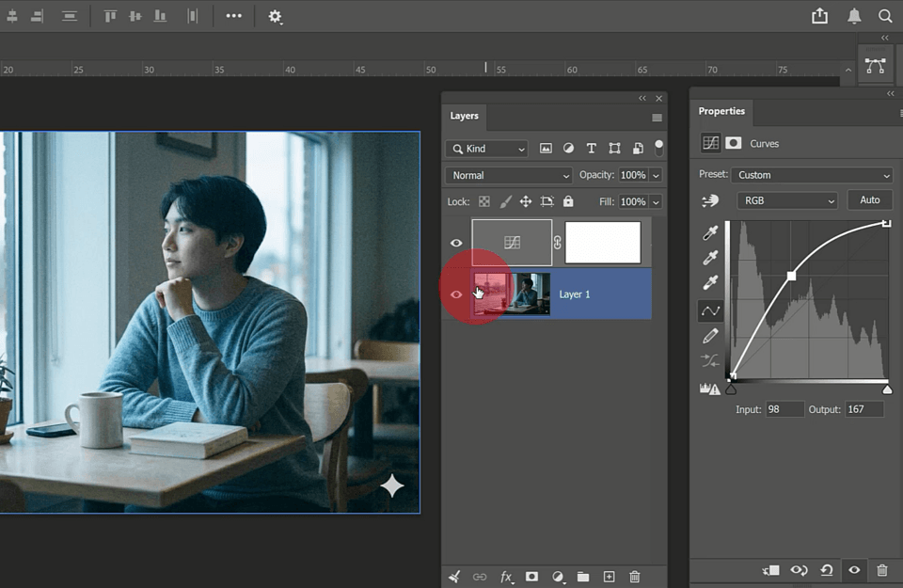This screenshot has width=903, height=588.
Task: Add a layer style with the fx icon
Action: pos(506,577)
